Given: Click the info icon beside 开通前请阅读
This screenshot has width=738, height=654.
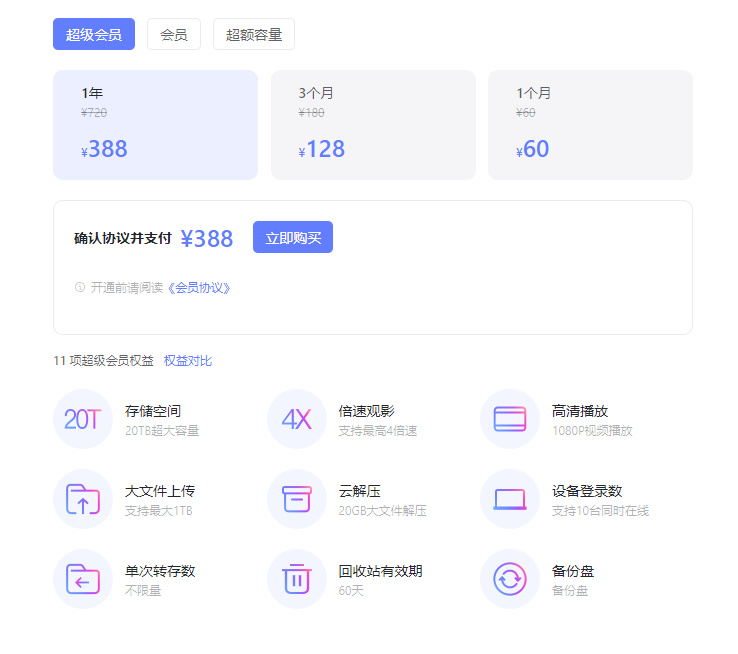Looking at the screenshot, I should [x=80, y=288].
